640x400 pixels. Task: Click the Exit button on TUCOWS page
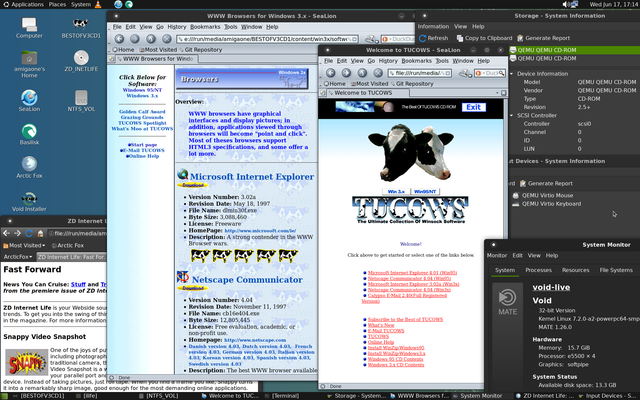coord(473,107)
